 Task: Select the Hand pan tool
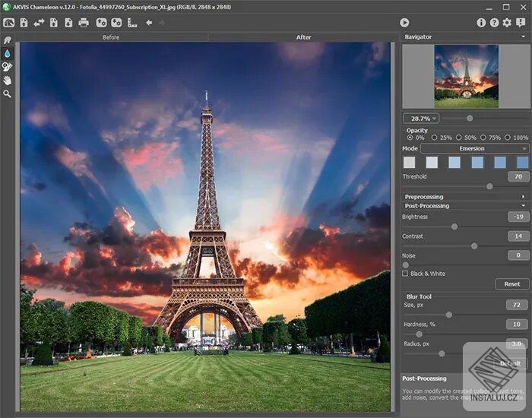click(7, 81)
